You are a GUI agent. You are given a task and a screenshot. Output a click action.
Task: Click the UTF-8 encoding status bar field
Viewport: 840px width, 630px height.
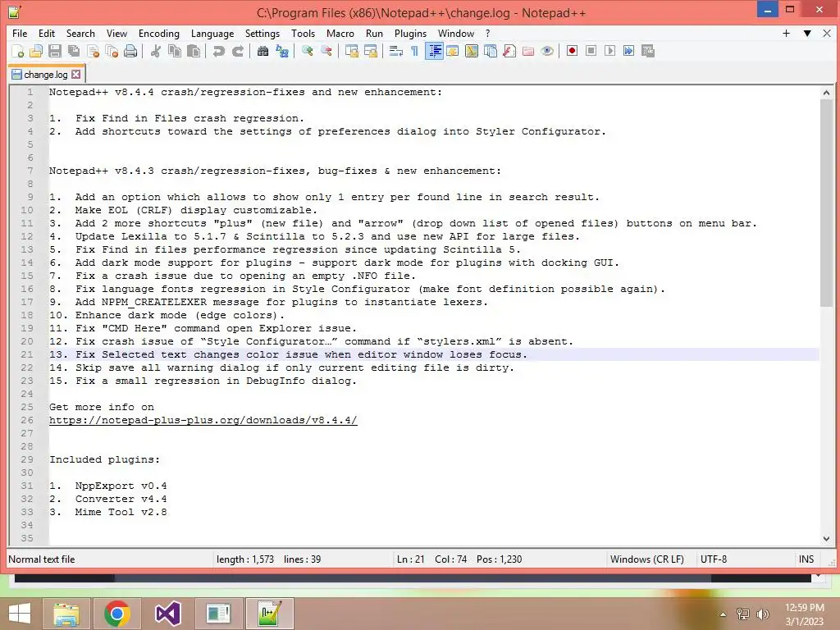point(714,559)
